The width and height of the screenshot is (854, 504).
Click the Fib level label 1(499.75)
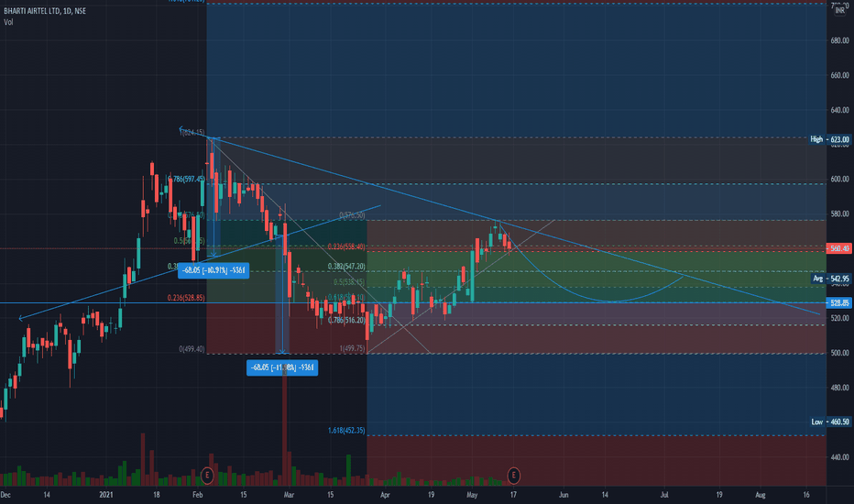click(353, 349)
